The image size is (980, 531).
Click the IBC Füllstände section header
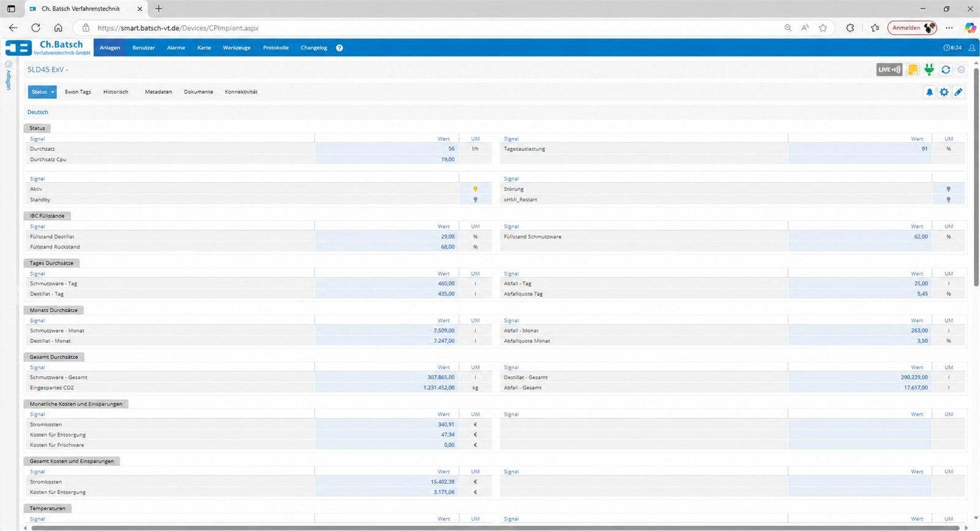click(x=47, y=216)
